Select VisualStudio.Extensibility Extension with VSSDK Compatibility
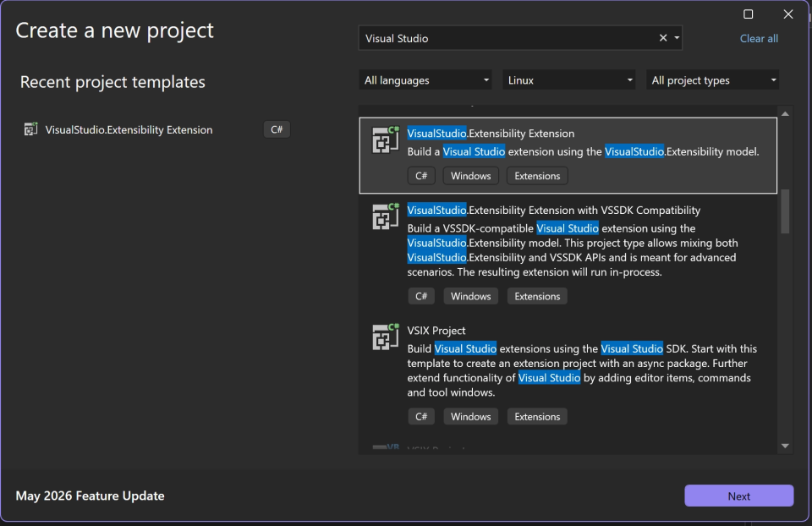The height and width of the screenshot is (526, 812). click(553, 210)
